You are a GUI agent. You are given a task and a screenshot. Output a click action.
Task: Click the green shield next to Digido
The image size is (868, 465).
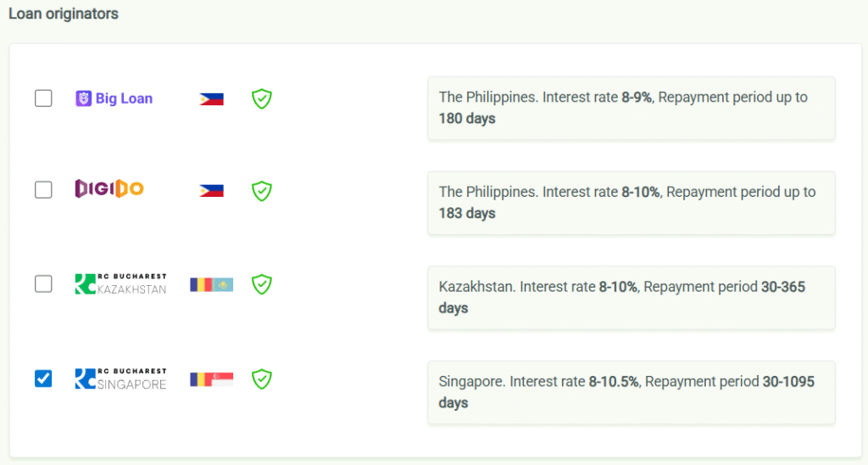pos(262,191)
